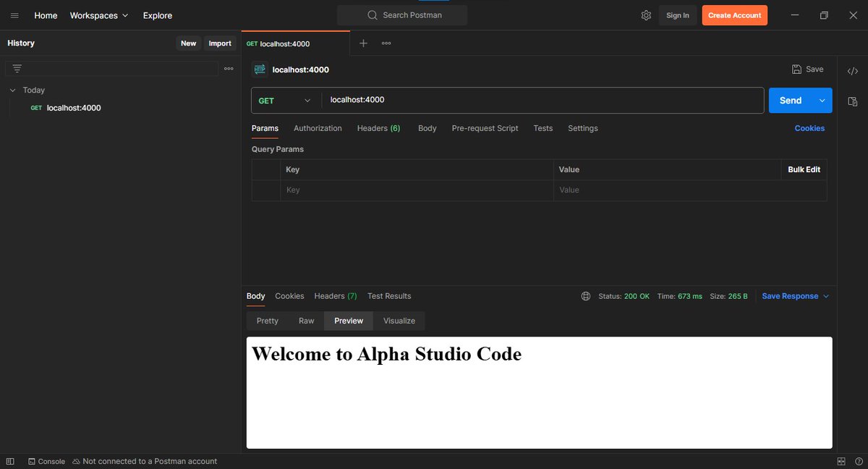Click Welcome to Alpha Studio Code heading

(386, 354)
